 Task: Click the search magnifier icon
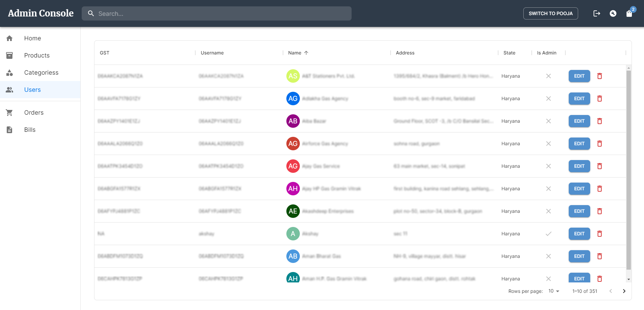tap(91, 13)
